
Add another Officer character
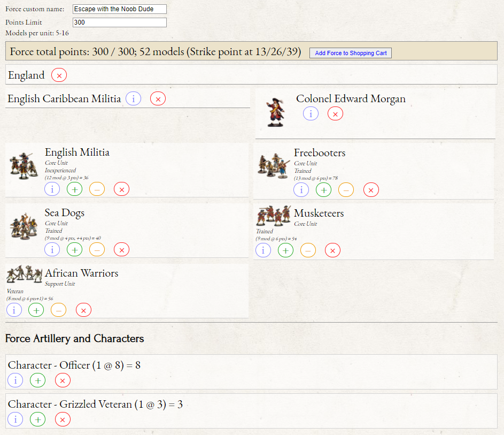coord(37,380)
